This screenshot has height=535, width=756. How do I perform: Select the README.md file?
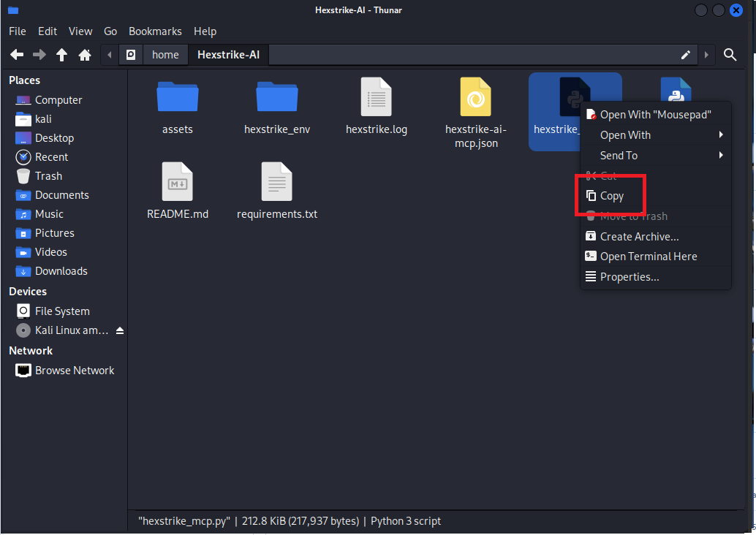pos(178,183)
